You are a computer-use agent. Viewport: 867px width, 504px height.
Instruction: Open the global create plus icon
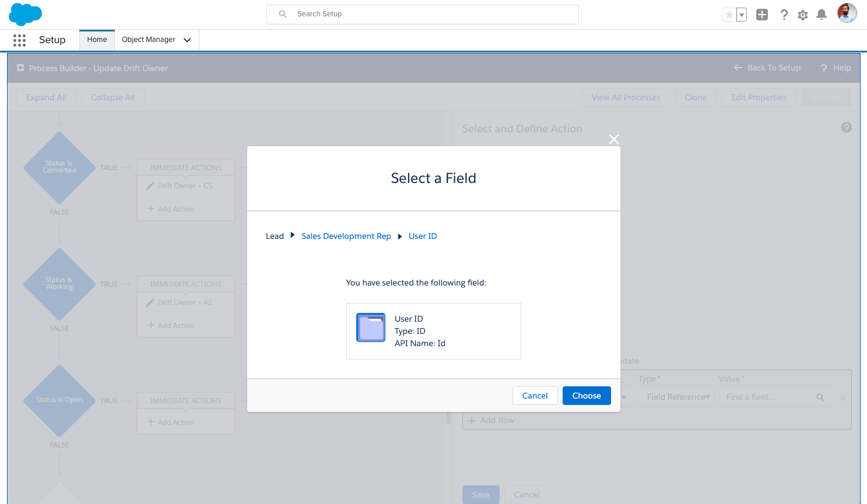pos(762,15)
